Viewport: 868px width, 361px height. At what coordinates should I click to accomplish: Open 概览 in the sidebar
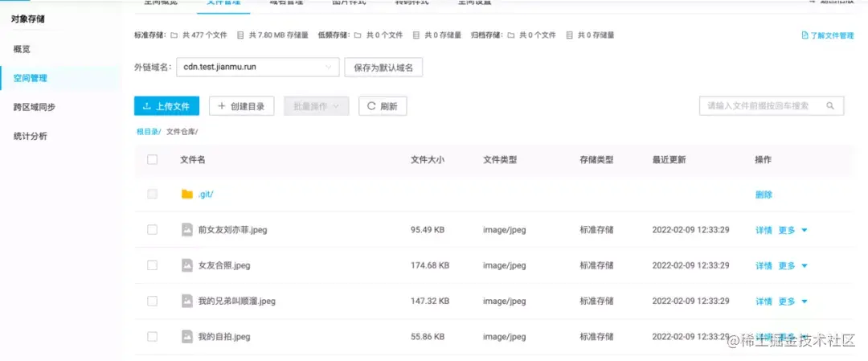tap(23, 49)
